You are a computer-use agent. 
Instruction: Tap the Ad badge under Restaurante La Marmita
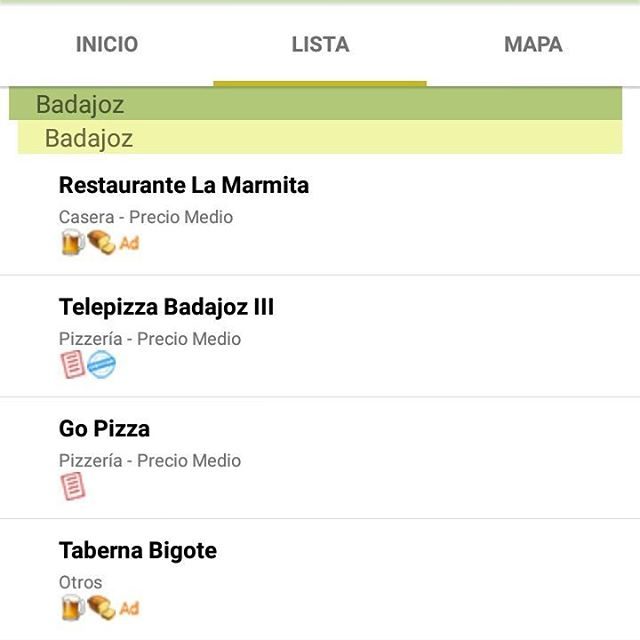129,242
